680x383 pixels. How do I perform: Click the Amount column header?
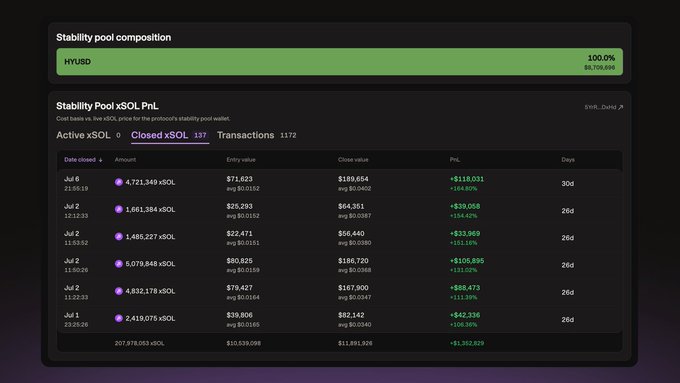point(125,160)
